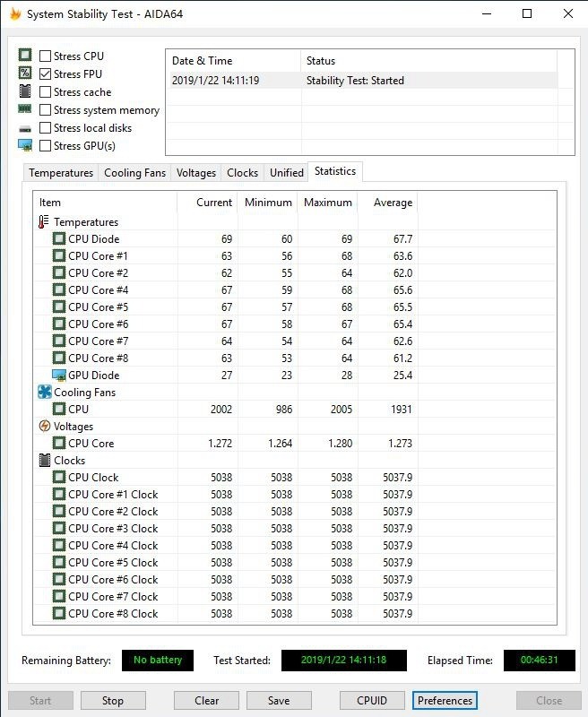Click the CPU Core voltage maximum 1.280

341,443
